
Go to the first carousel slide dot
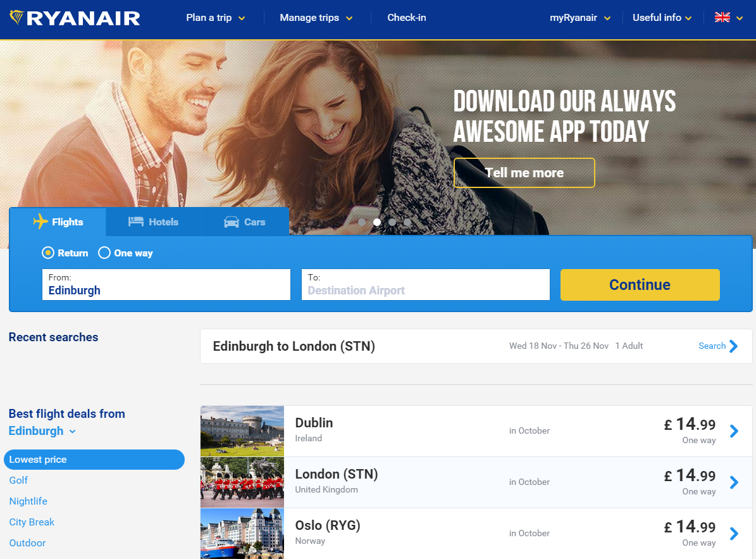362,222
